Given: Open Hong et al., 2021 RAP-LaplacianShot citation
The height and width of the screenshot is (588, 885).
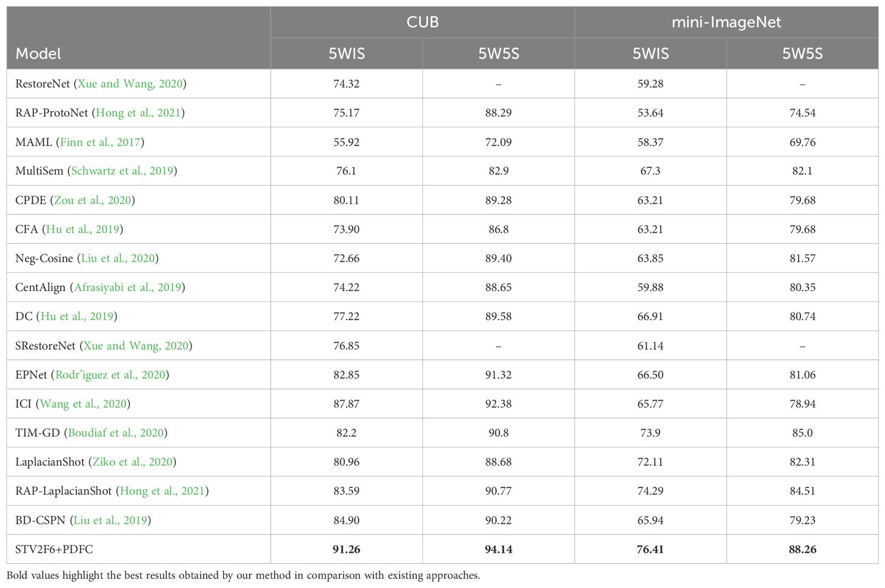Looking at the screenshot, I should (162, 491).
